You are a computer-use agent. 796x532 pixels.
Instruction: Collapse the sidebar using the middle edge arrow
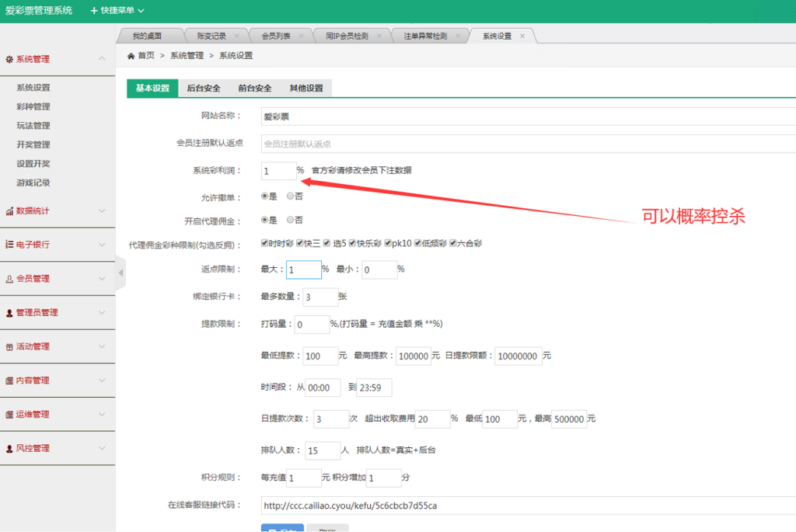point(121,273)
